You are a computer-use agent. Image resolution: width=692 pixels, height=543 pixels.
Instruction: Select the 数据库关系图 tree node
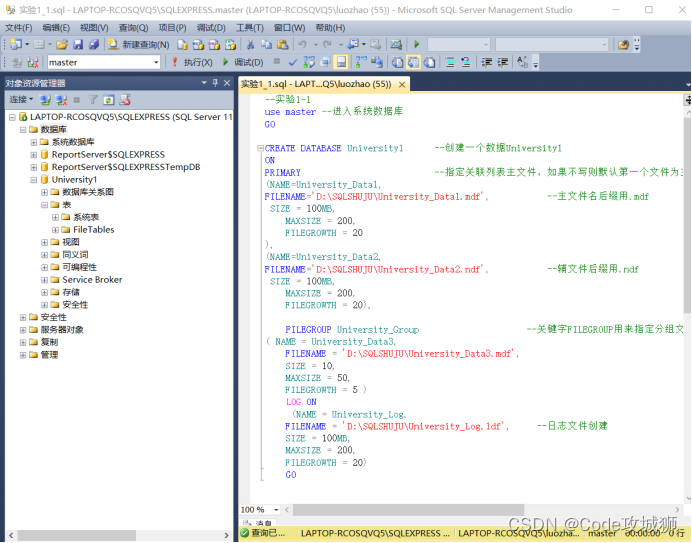[88, 192]
